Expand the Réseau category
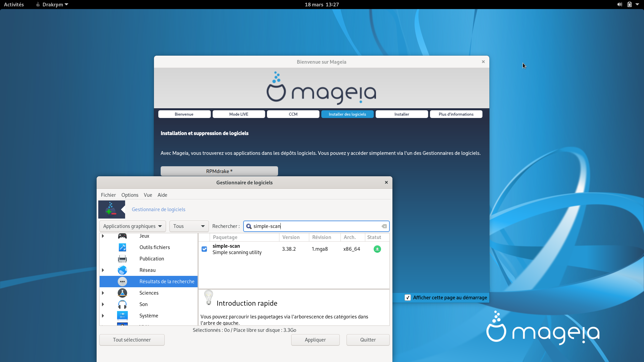Image resolution: width=644 pixels, height=362 pixels. (103, 270)
